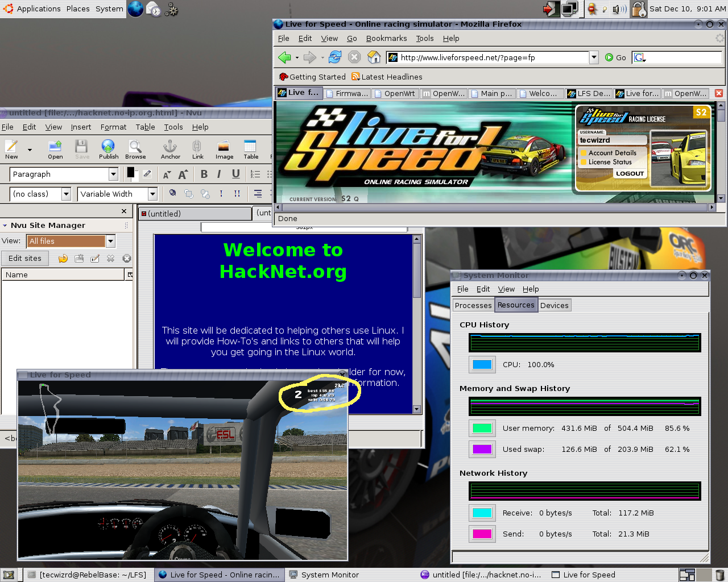Preview page with Nvu Browse icon
The image size is (728, 582).
click(135, 149)
